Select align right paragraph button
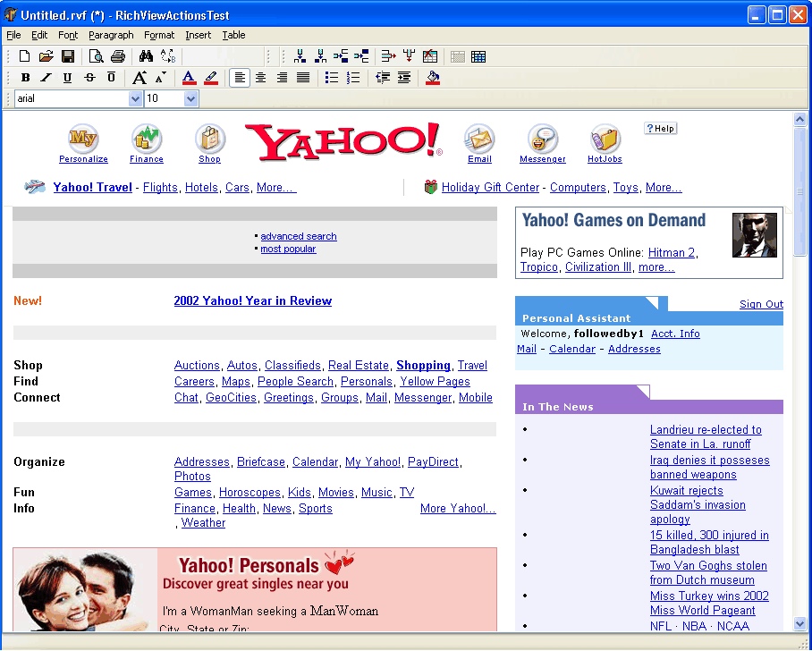812x651 pixels. 282,78
